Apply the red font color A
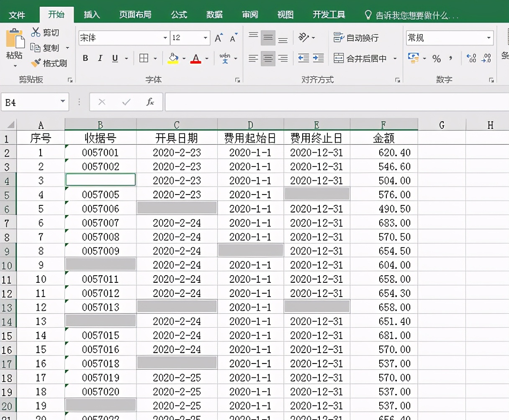This screenshot has width=509, height=420. (195, 58)
